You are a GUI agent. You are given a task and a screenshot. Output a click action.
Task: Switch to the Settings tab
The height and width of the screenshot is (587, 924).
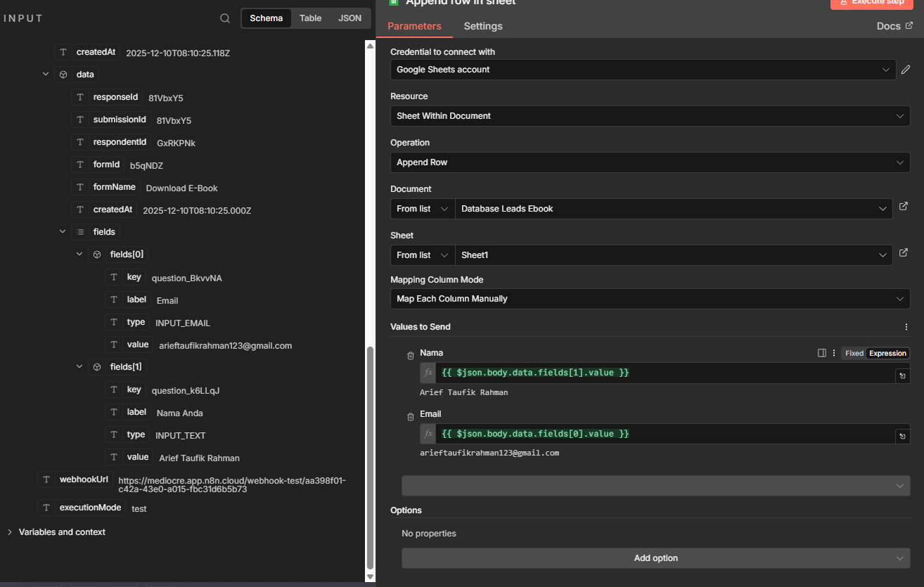pyautogui.click(x=483, y=26)
